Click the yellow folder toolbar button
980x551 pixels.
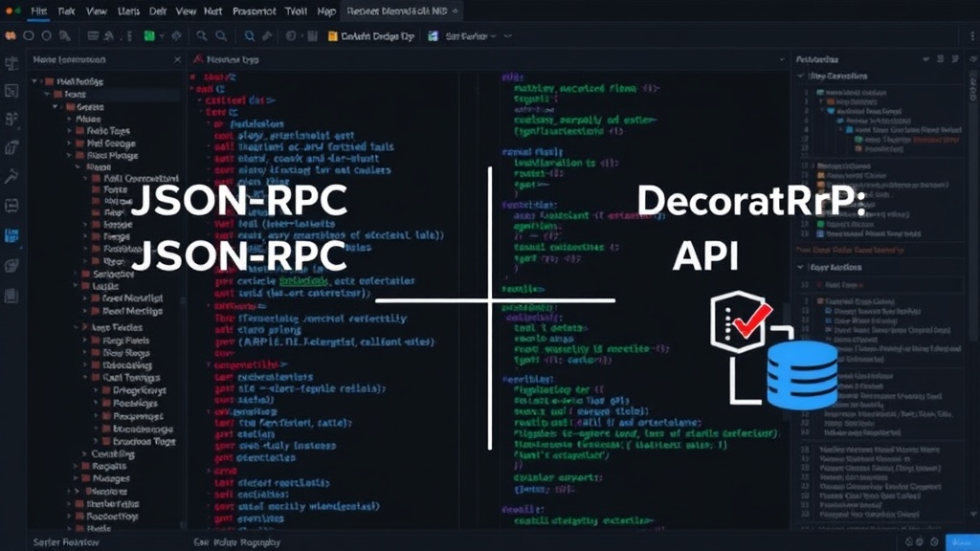coord(370,36)
